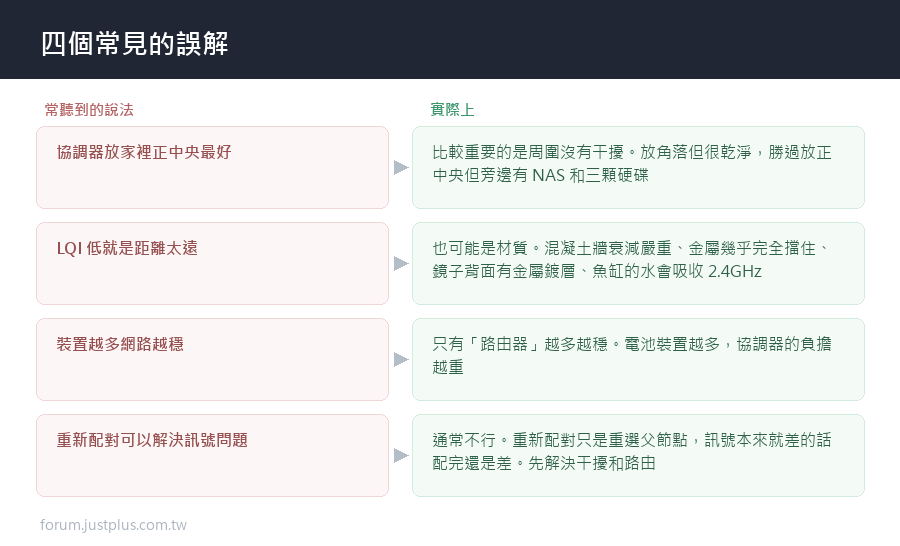Click the arrow beside 裝置越多網路越穩
900x546 pixels.
[x=401, y=359]
